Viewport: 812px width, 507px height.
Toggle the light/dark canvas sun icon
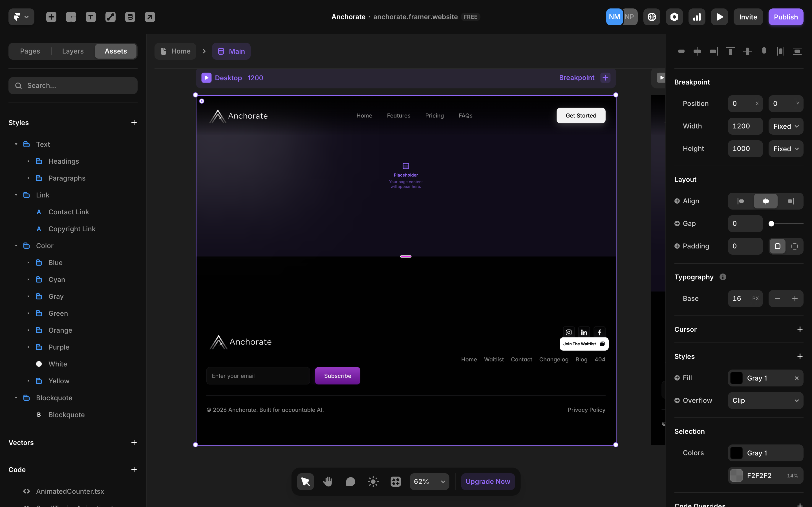coord(373,482)
